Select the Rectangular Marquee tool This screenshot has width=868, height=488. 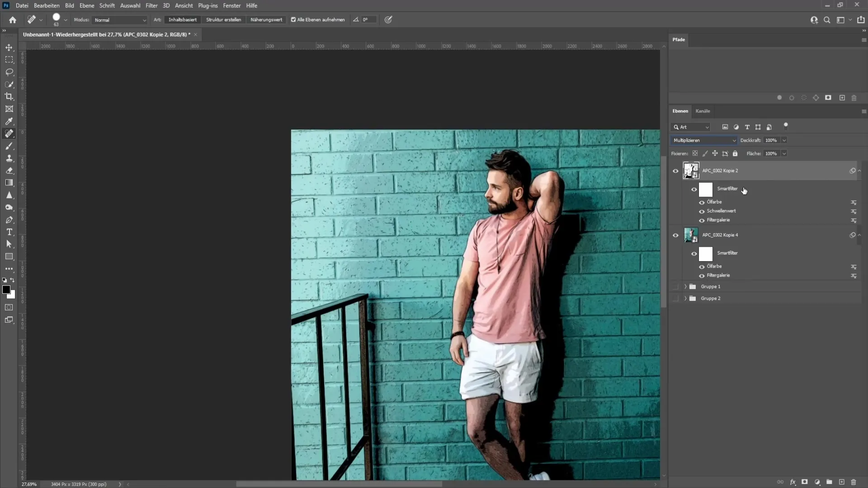point(9,60)
